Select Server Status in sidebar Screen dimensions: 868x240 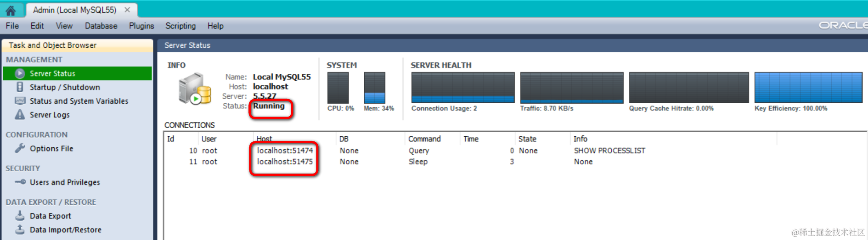point(78,73)
